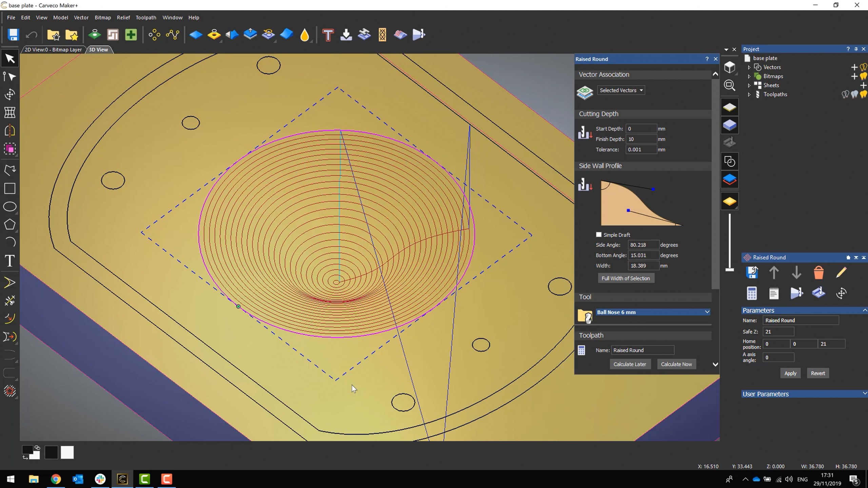Click the pin icon on the Project panel
868x488 pixels.
pyautogui.click(x=856, y=49)
